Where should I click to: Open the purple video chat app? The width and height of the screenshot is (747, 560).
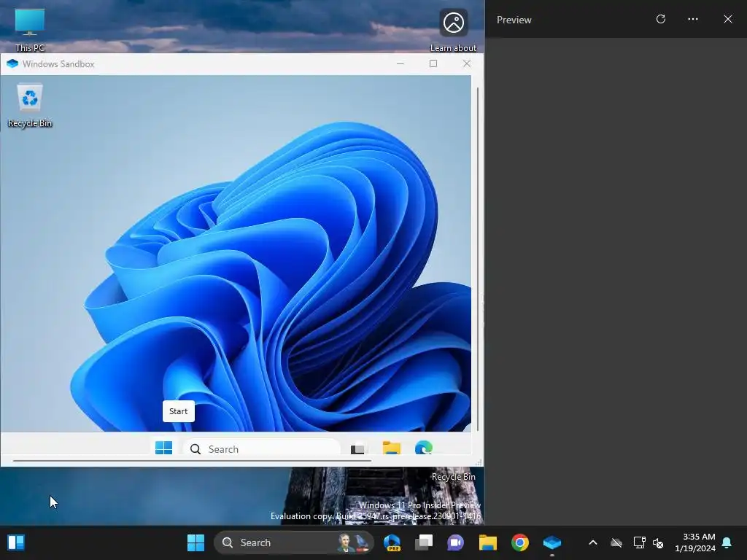click(455, 542)
